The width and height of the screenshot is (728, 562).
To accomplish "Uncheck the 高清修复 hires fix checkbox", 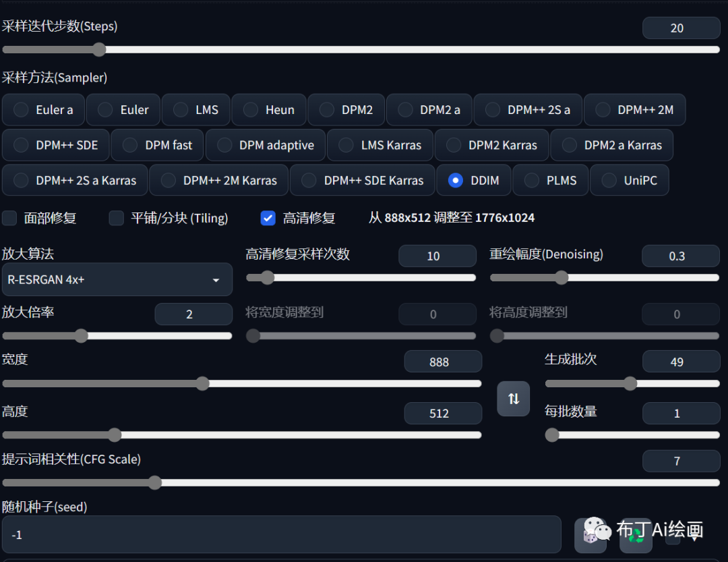I will pos(268,218).
